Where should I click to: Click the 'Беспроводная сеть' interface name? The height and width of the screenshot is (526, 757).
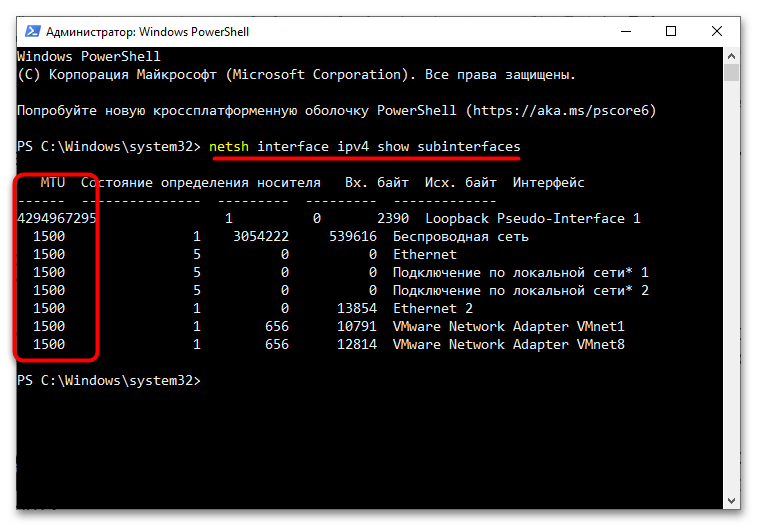pos(460,237)
